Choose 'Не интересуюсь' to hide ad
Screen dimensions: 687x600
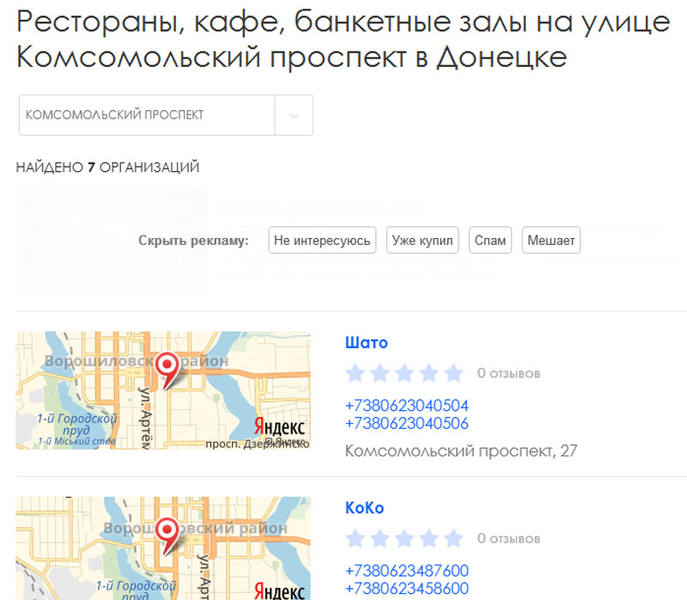pos(322,240)
